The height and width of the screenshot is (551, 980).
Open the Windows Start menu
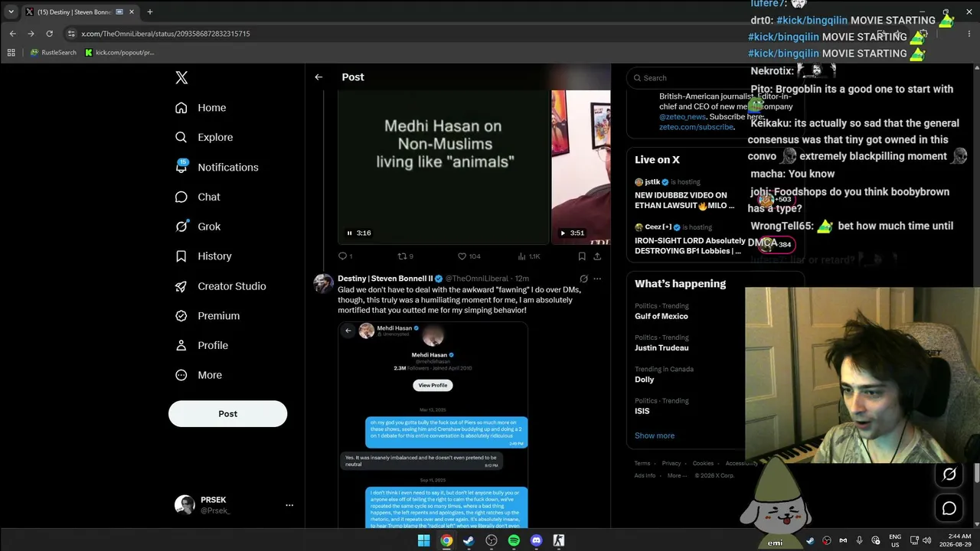[423, 540]
